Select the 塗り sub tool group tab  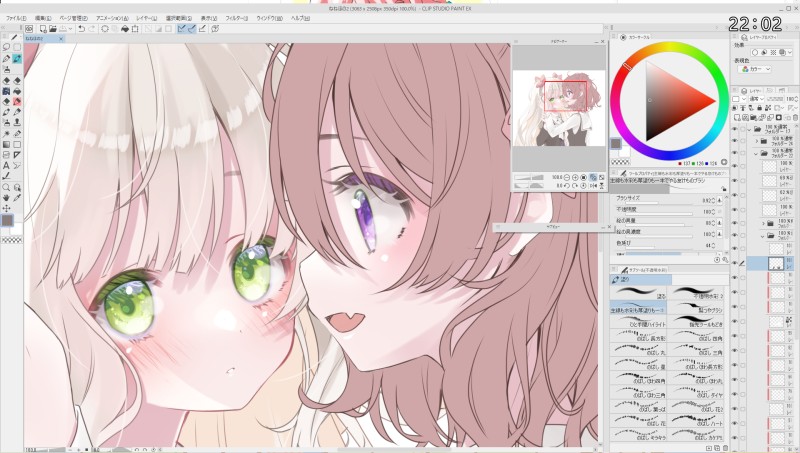(x=641, y=280)
